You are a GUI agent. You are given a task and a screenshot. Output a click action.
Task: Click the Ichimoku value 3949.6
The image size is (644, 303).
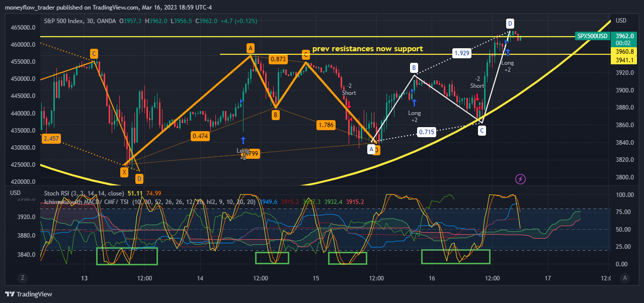point(268,201)
